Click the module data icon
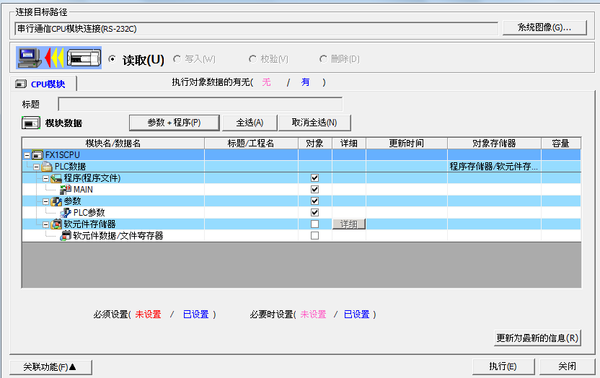This screenshot has height=378, width=600. coord(31,123)
